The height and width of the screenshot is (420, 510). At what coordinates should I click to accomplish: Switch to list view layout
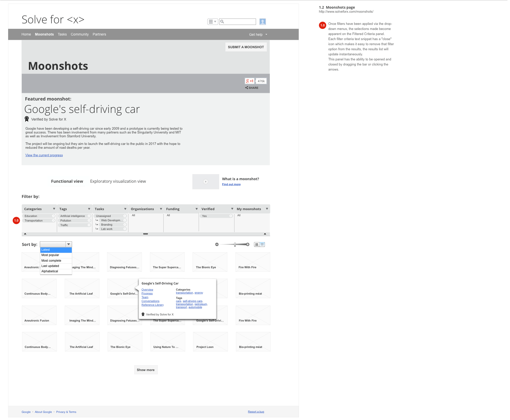[262, 244]
